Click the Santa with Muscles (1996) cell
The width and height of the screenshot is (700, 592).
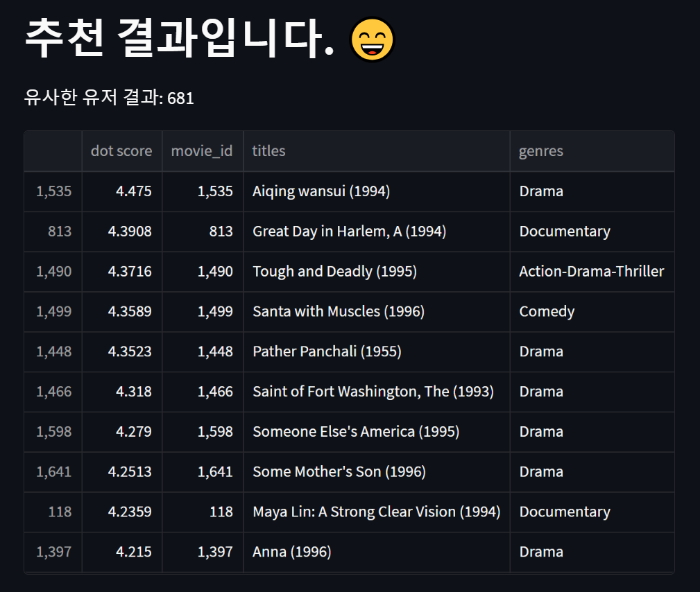[377, 311]
